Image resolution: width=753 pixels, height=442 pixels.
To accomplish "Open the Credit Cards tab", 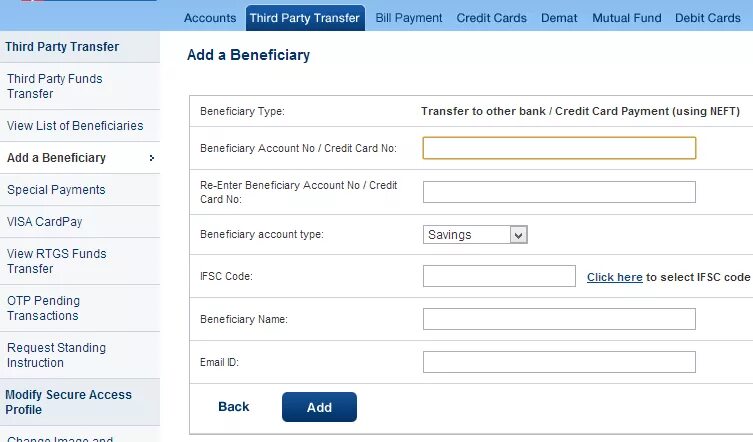I will pyautogui.click(x=491, y=18).
